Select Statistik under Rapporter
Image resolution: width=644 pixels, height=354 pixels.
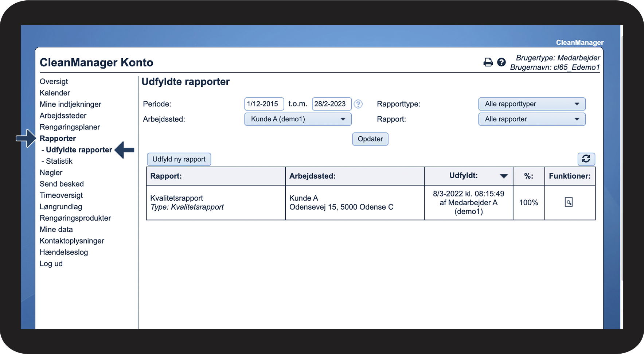[x=59, y=161]
